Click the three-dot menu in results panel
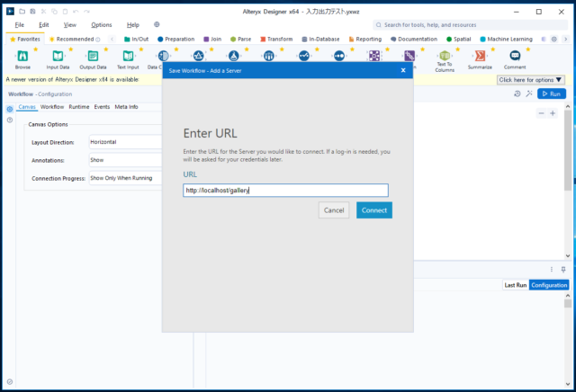The height and width of the screenshot is (392, 576). [552, 270]
